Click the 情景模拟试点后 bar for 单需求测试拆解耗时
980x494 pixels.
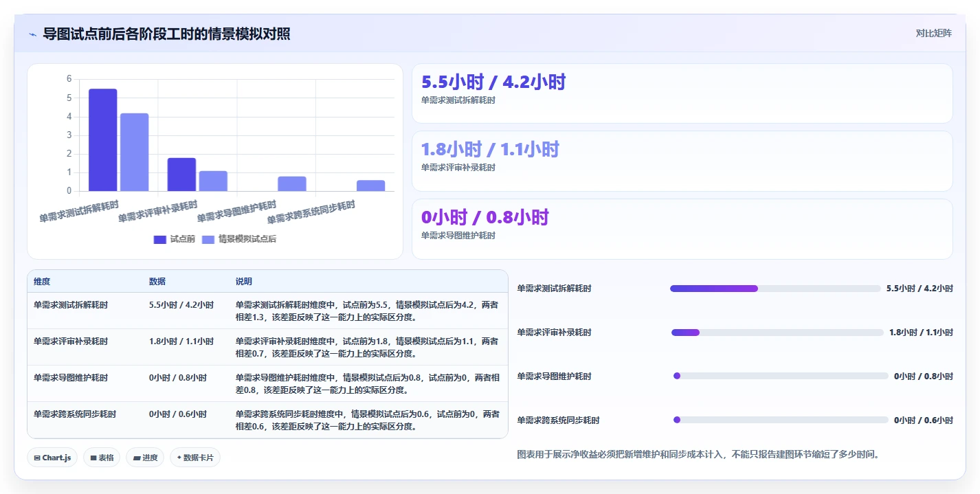[135, 152]
